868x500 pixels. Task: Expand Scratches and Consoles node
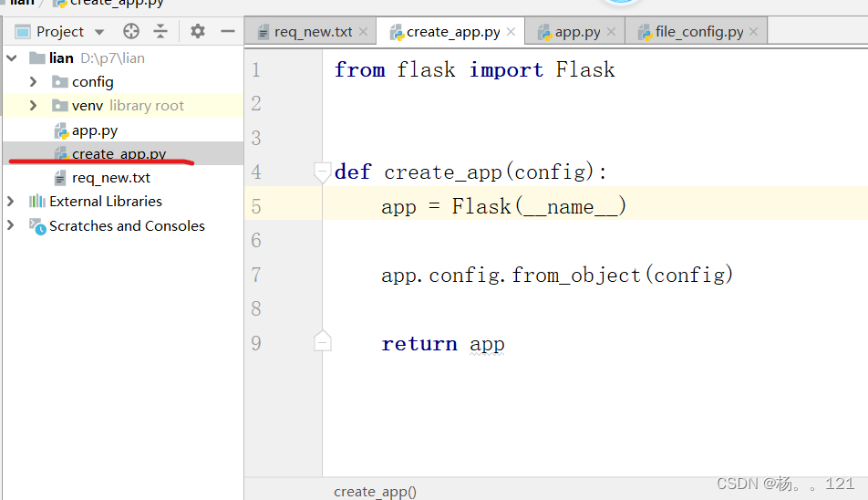click(10, 225)
